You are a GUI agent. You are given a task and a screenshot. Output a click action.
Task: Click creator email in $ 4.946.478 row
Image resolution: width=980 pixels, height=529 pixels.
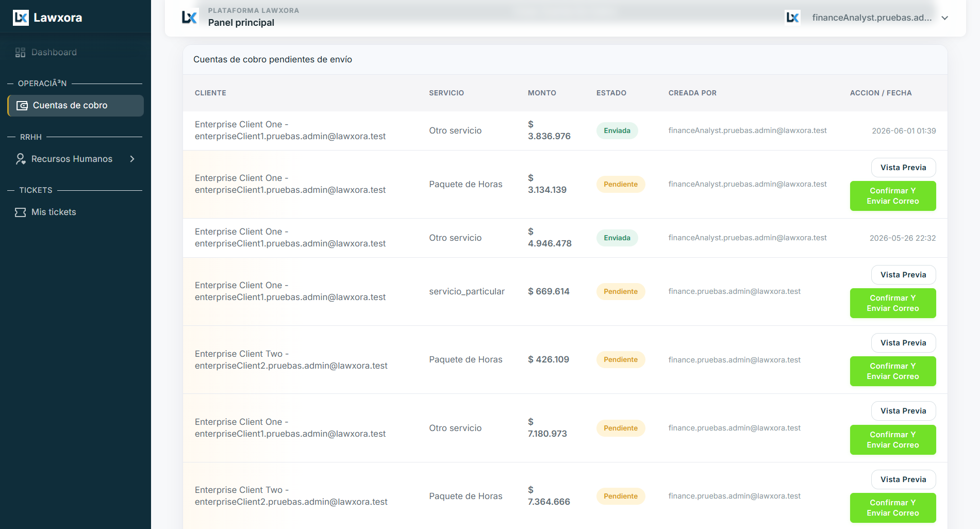pyautogui.click(x=748, y=238)
